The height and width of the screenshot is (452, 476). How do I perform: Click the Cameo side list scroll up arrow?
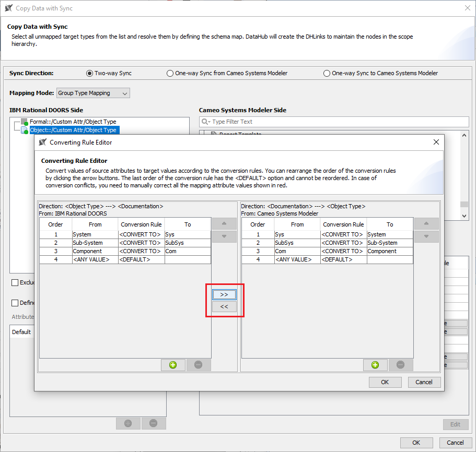[464, 136]
